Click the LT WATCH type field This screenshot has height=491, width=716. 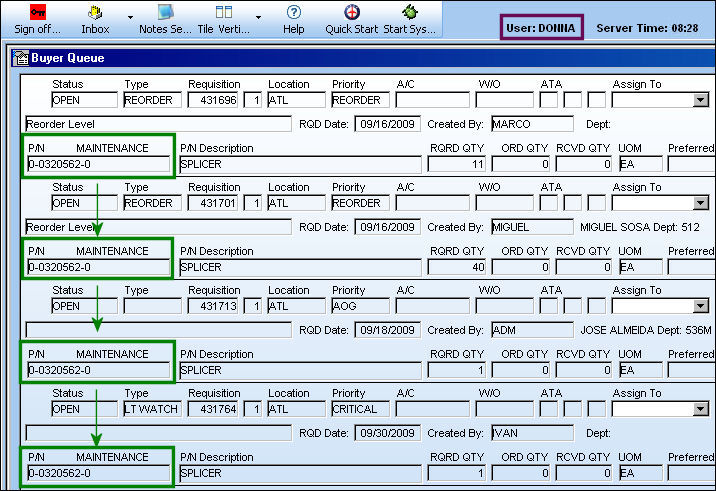point(152,409)
